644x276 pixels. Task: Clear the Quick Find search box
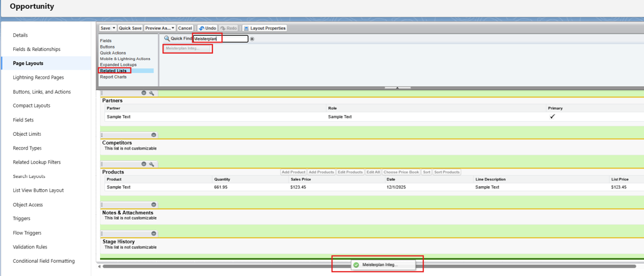pos(252,38)
